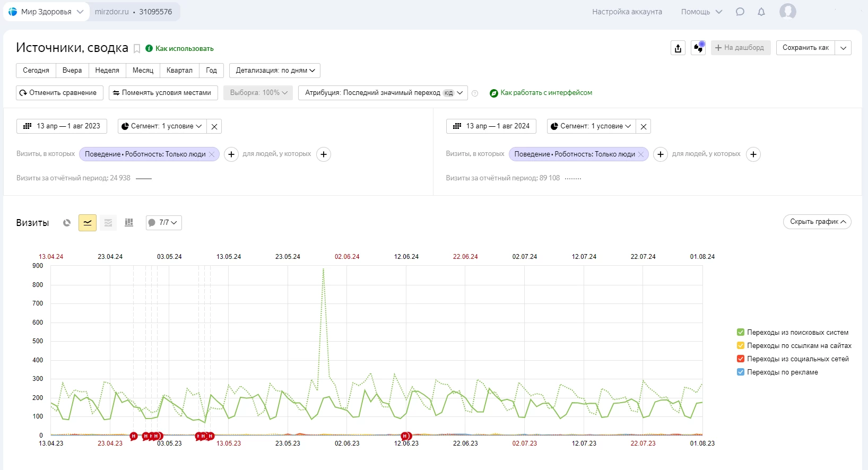Toggle the social network traffic checkbox

pyautogui.click(x=741, y=359)
